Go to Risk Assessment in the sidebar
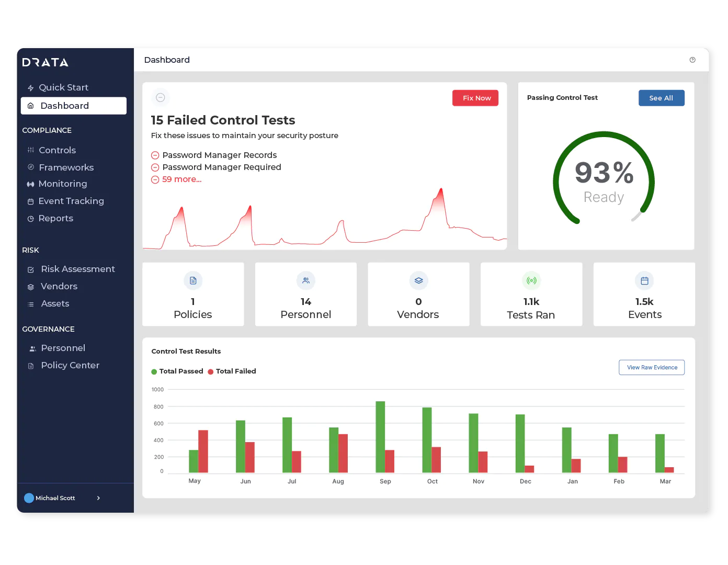The width and height of the screenshot is (728, 565). (77, 269)
